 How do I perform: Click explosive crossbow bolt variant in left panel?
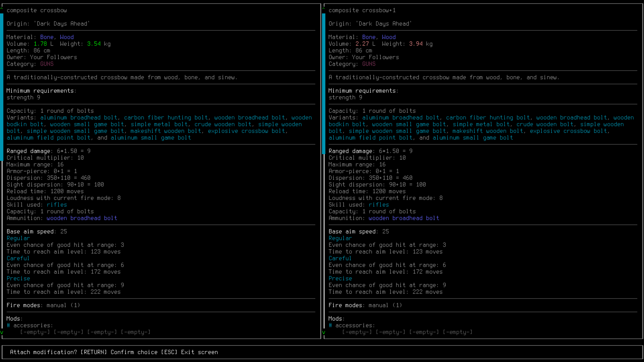(247, 131)
